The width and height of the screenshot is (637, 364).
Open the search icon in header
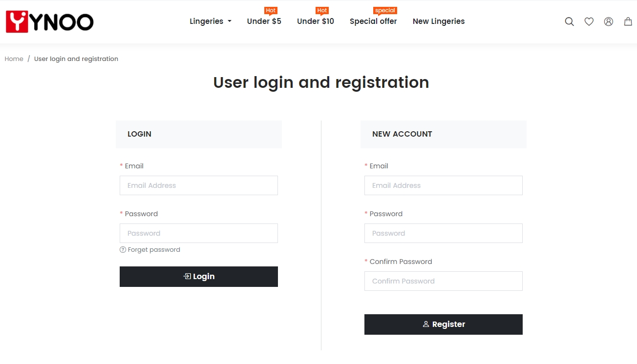coord(569,21)
